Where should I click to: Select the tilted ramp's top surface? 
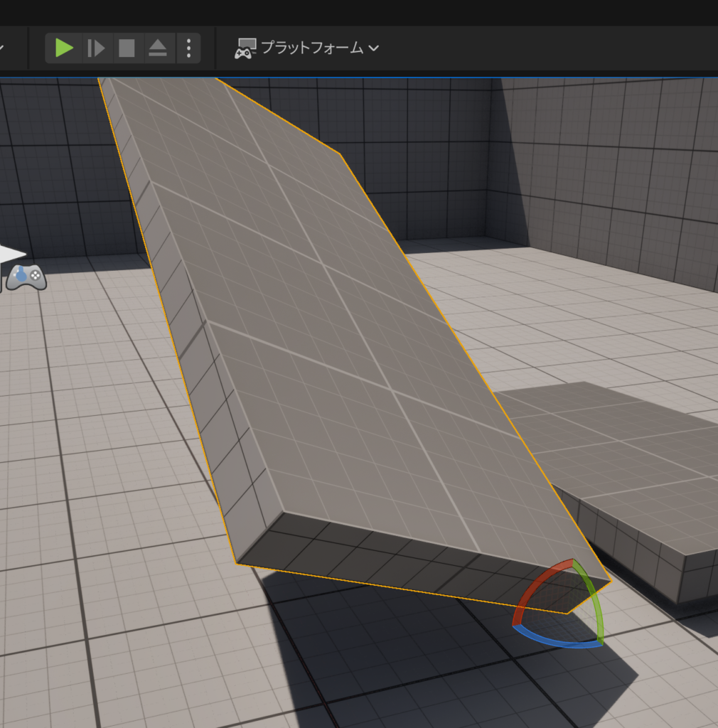click(x=341, y=341)
